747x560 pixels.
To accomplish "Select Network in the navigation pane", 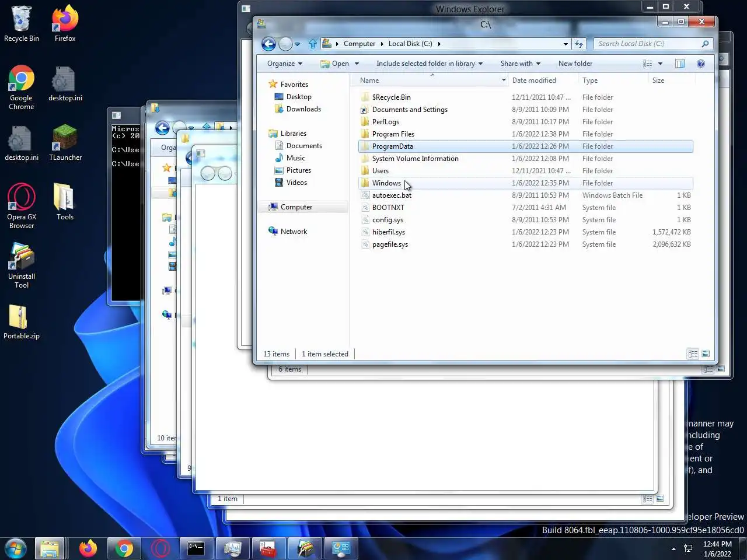I will pos(294,232).
